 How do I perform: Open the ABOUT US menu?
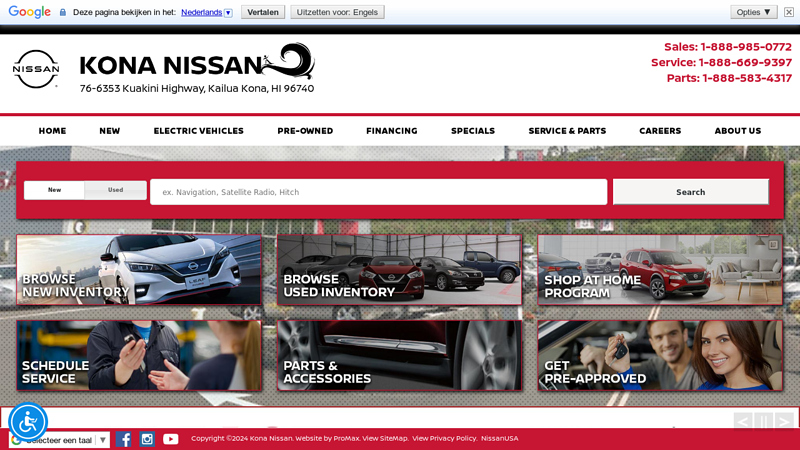coord(738,131)
